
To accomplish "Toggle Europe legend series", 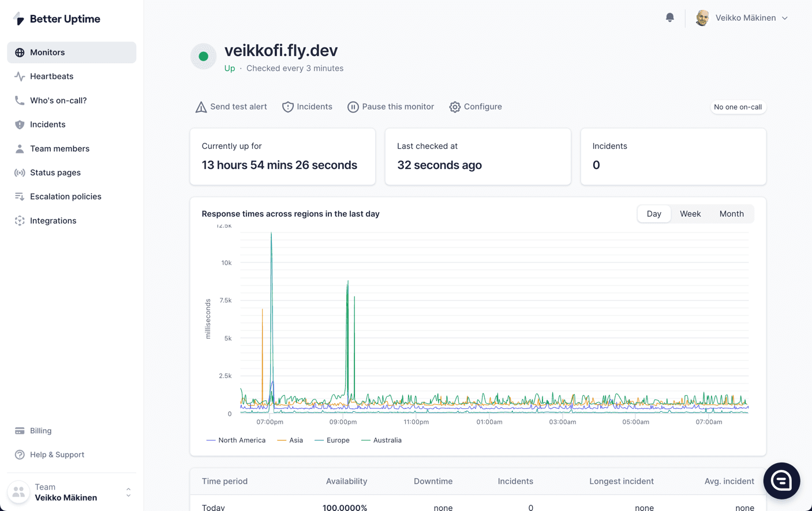I will [x=332, y=441].
